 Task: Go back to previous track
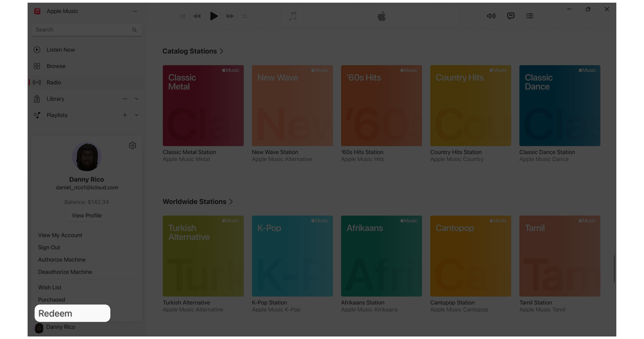point(197,16)
